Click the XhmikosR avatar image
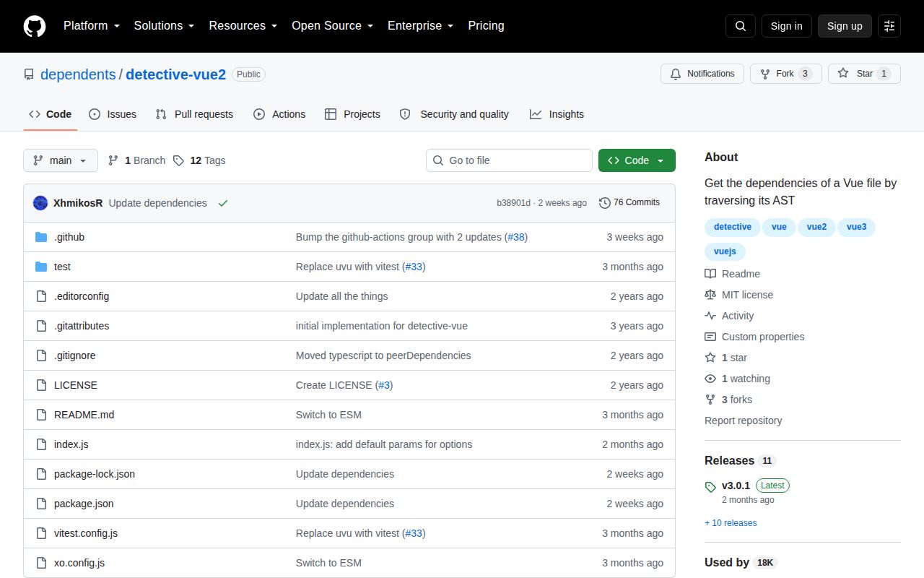The height and width of the screenshot is (578, 924). [40, 203]
